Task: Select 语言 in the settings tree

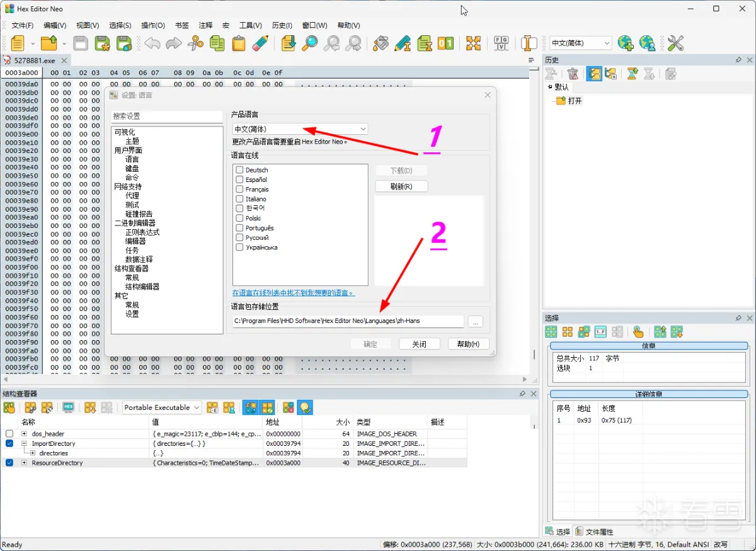Action: coord(132,159)
